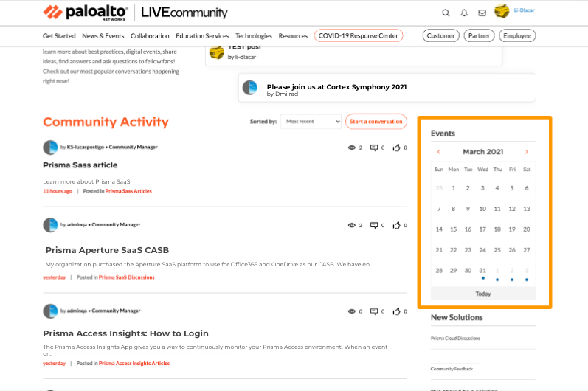Click the Li-Dlacar profile avatar
Viewport: 588px width, 391px height.
coord(502,11)
